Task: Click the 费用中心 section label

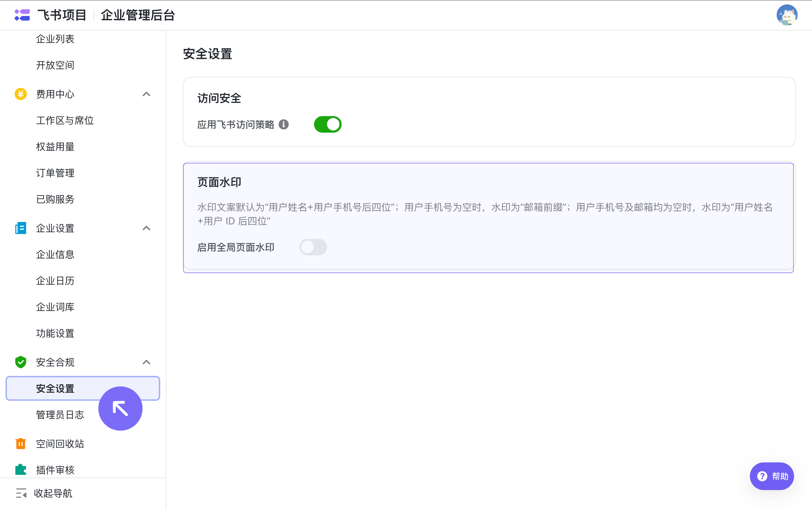Action: (55, 94)
